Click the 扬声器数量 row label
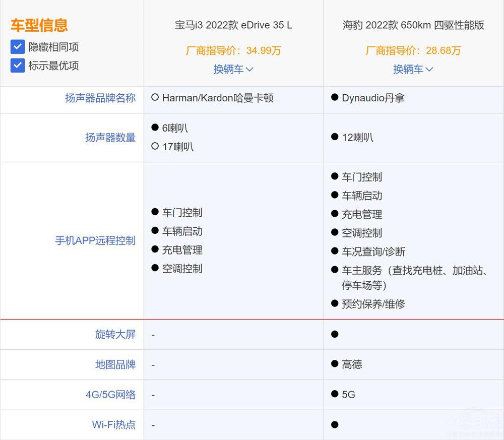 coord(110,138)
